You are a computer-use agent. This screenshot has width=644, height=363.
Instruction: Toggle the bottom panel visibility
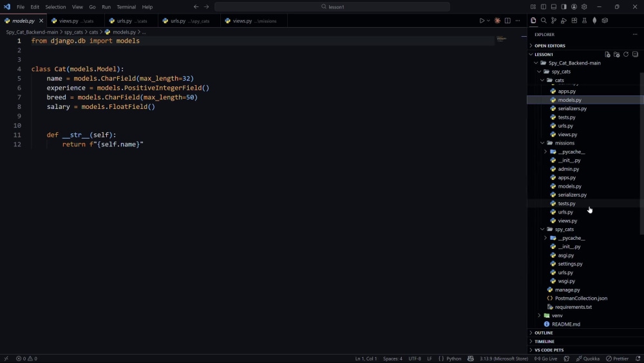[554, 6]
